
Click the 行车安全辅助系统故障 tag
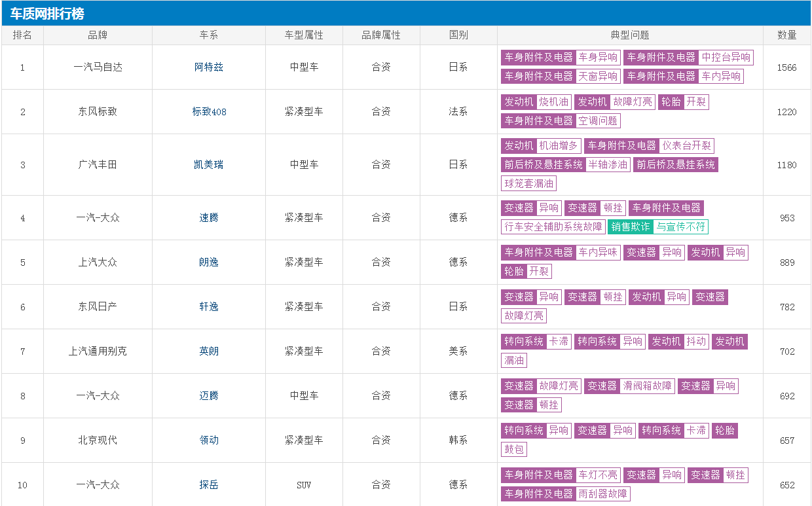[x=553, y=226]
